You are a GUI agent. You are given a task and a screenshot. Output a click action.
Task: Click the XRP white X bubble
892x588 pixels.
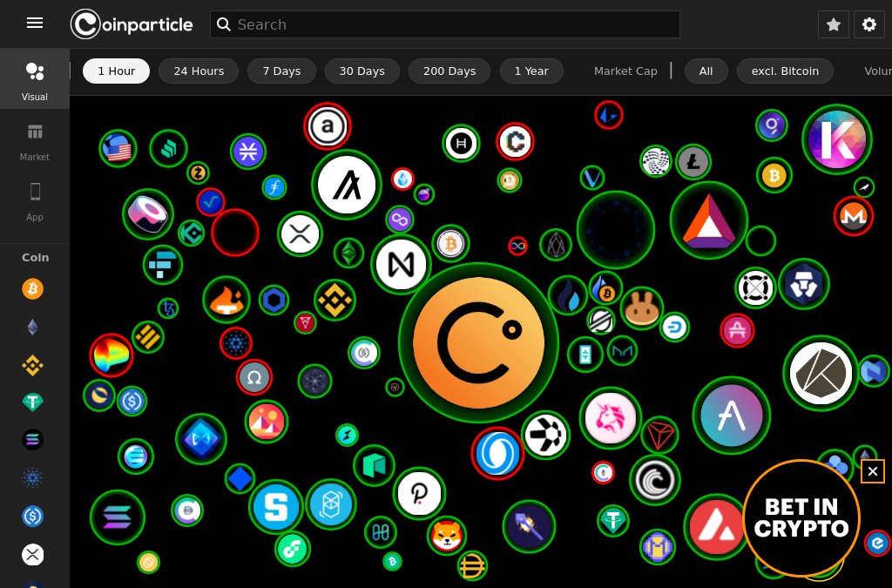tap(300, 233)
